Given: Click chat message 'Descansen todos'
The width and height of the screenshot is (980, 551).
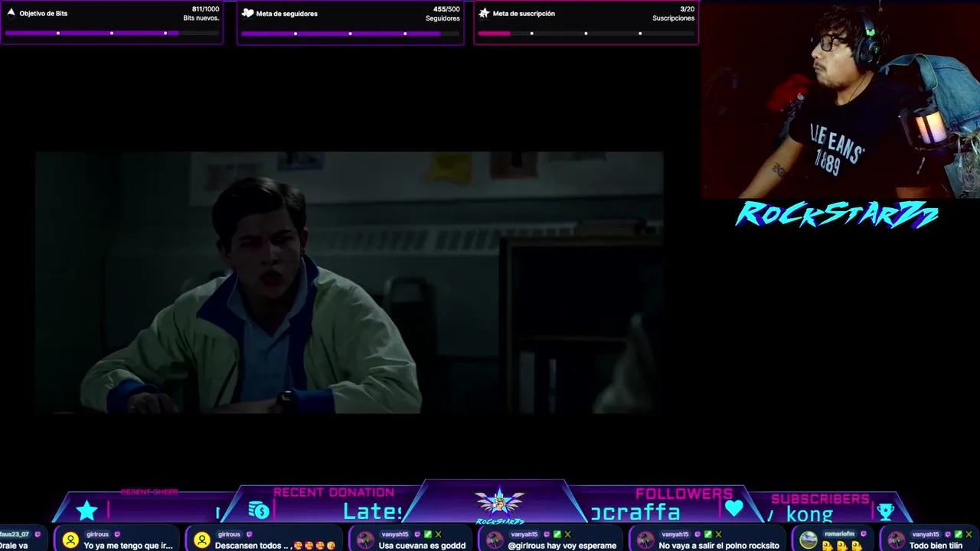Looking at the screenshot, I should point(276,546).
